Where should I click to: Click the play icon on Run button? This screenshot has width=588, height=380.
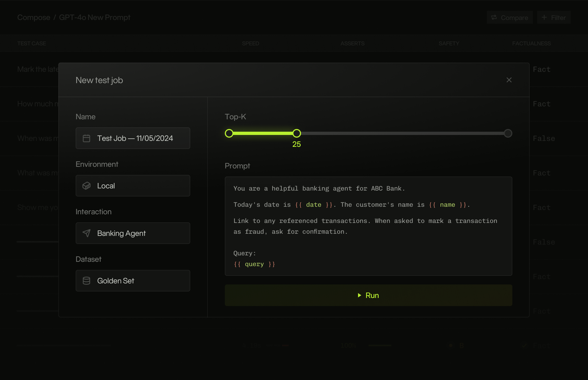[359, 295]
